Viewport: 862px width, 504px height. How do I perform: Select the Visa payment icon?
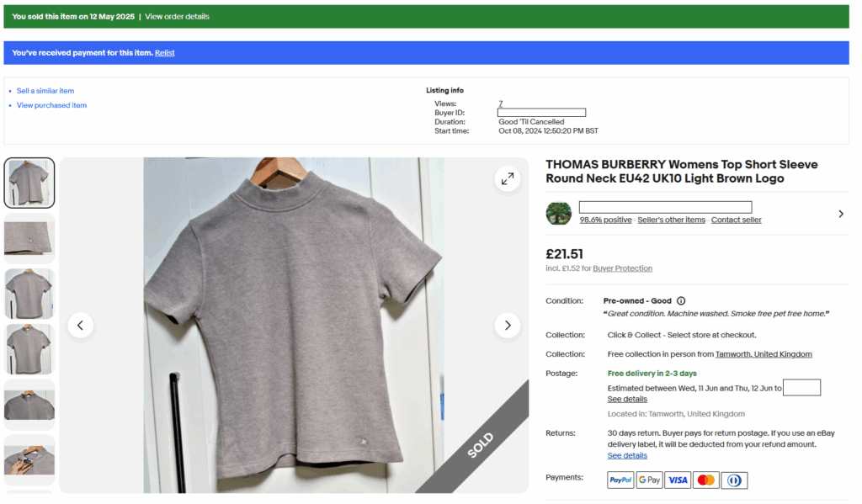point(678,480)
